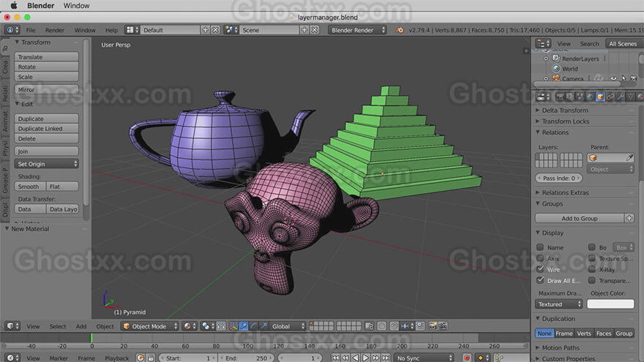The height and width of the screenshot is (362, 644).
Task: Select the translate manipulator arrow
Action: pos(244,326)
